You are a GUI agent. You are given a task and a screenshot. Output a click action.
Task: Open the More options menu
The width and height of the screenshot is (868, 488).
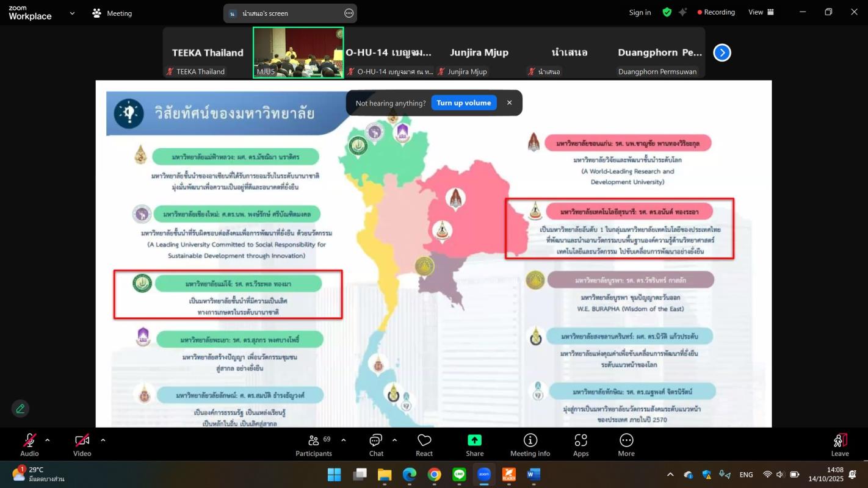626,445
